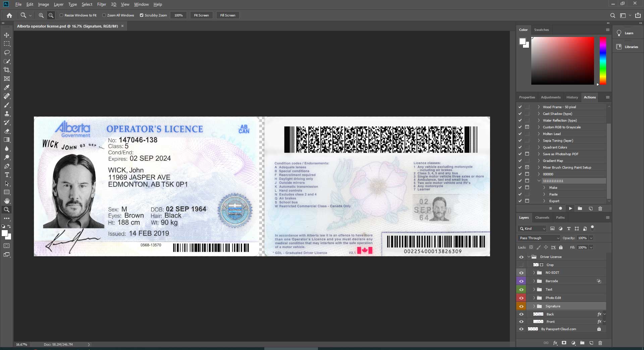Click the Home icon in options bar
The width and height of the screenshot is (644, 350).
point(9,15)
